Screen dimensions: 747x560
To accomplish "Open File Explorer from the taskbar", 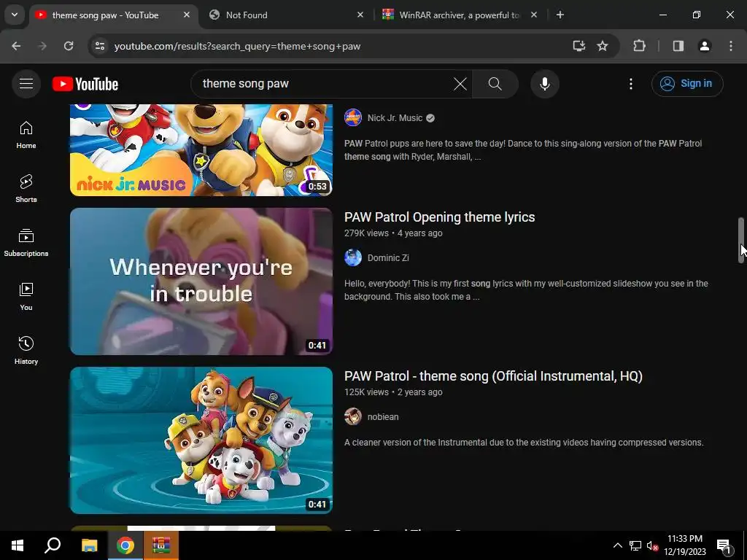I will coord(89,545).
